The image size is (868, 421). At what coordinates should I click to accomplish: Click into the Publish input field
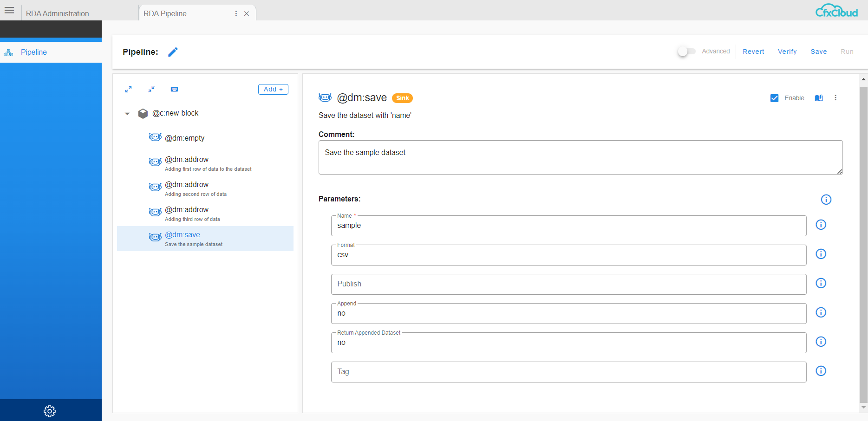click(568, 284)
